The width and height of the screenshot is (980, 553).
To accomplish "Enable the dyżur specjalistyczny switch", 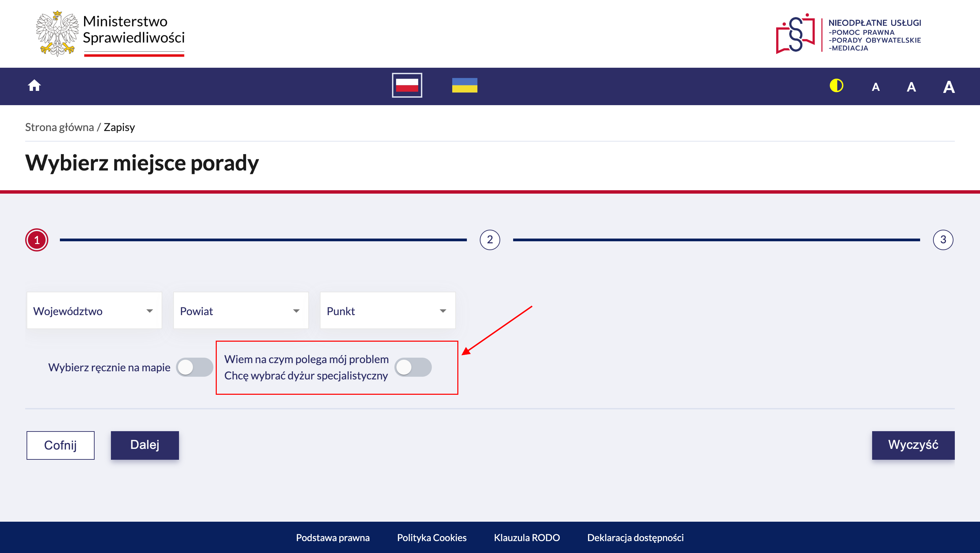I will 413,367.
